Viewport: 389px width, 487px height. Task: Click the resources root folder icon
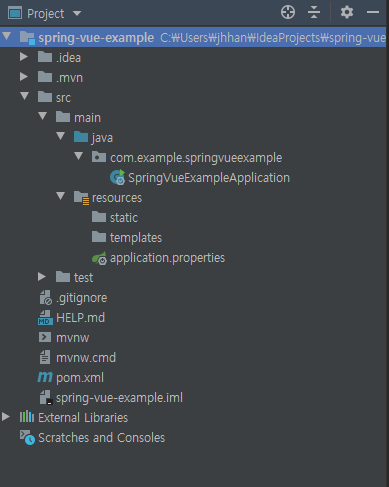coord(81,198)
